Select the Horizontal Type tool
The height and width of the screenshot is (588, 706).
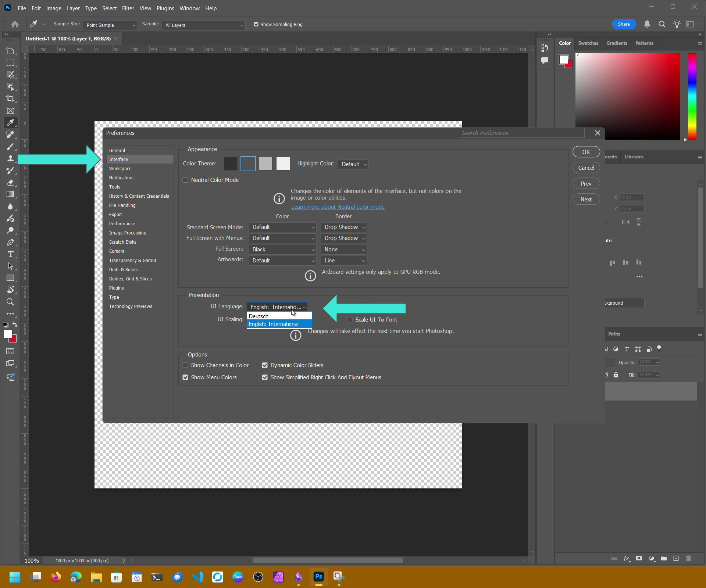coord(10,254)
